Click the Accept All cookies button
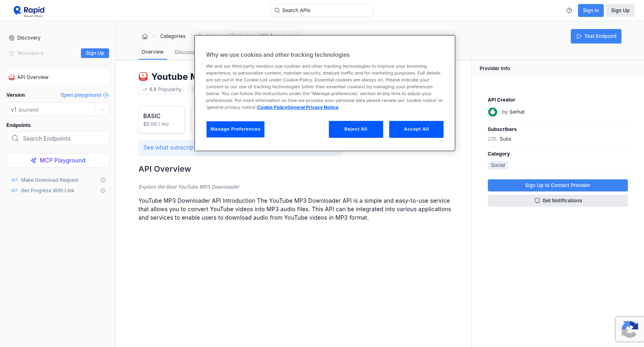 pyautogui.click(x=416, y=129)
